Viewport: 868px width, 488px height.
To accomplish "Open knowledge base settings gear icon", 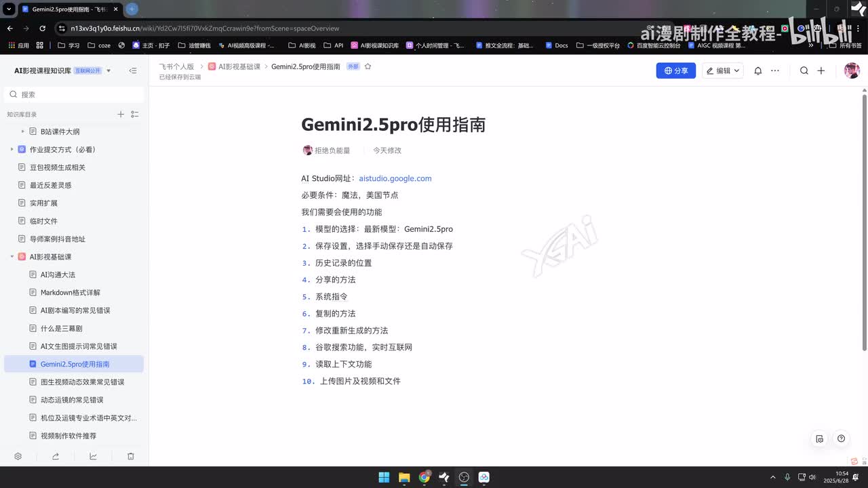I will 18,456.
